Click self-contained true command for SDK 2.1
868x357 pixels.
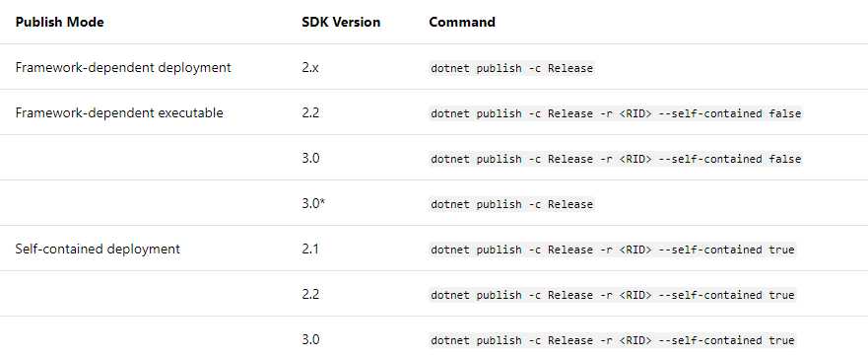613,250
